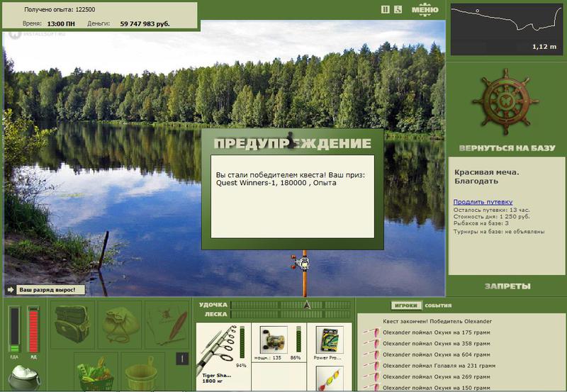
Task: Click lure icon beside the 604 грамм event
Action: [x=371, y=354]
